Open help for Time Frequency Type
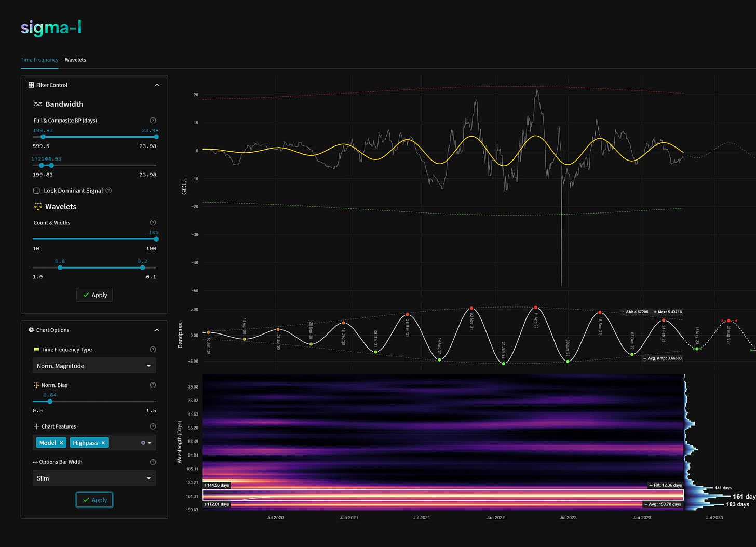This screenshot has width=756, height=547. pos(153,350)
